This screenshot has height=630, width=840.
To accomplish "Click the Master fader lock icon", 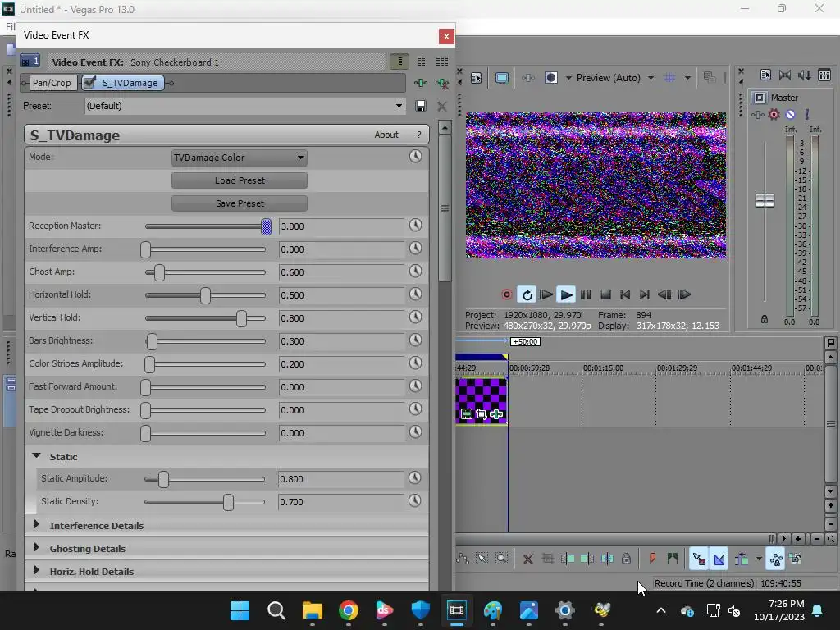I will [765, 319].
